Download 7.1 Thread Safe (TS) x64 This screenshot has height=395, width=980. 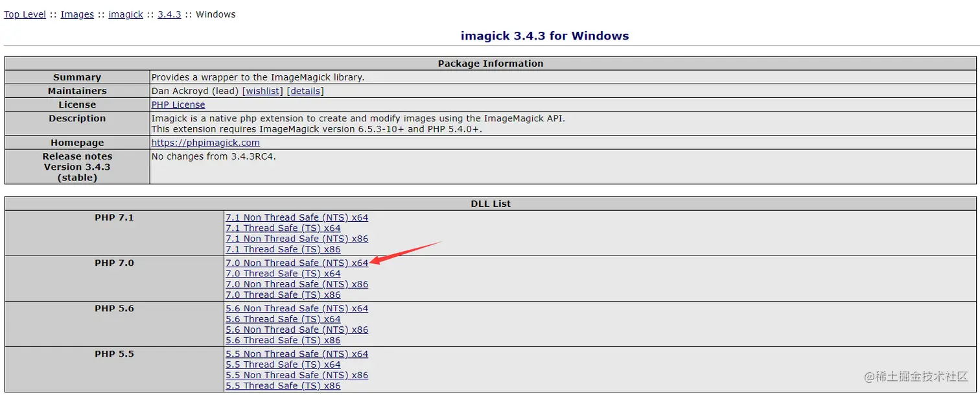283,228
